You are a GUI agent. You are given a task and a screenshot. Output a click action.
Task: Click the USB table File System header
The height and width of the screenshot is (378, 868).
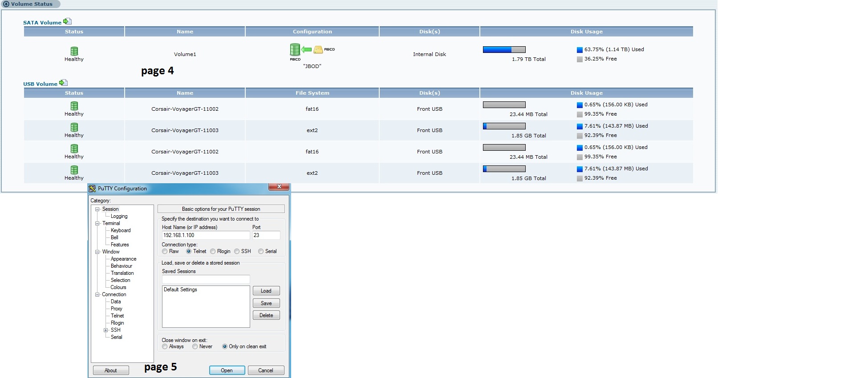pyautogui.click(x=312, y=93)
